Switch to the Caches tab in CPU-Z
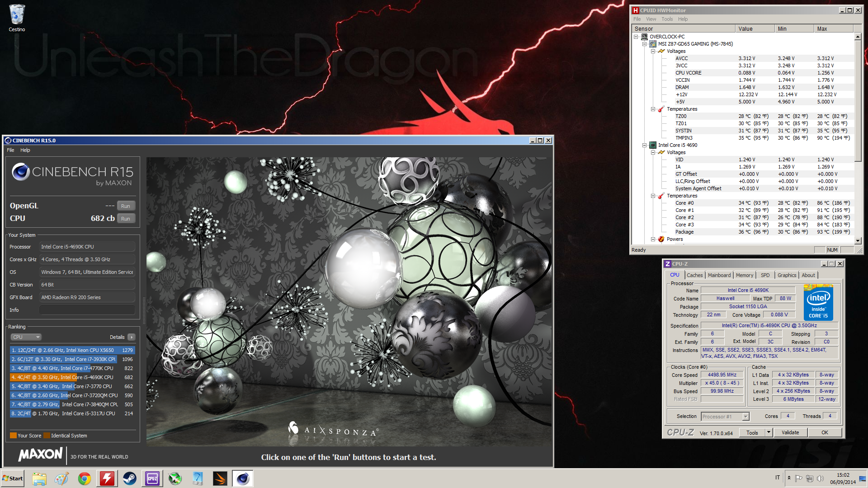This screenshot has height=488, width=868. [x=694, y=275]
